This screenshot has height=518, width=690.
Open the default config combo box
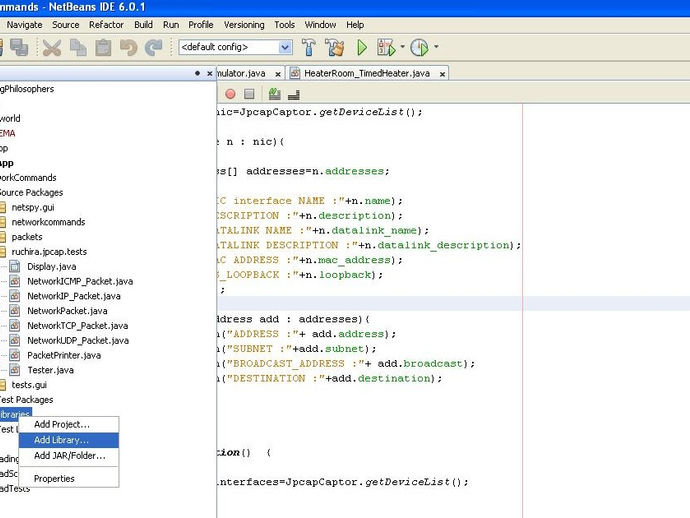pyautogui.click(x=235, y=47)
